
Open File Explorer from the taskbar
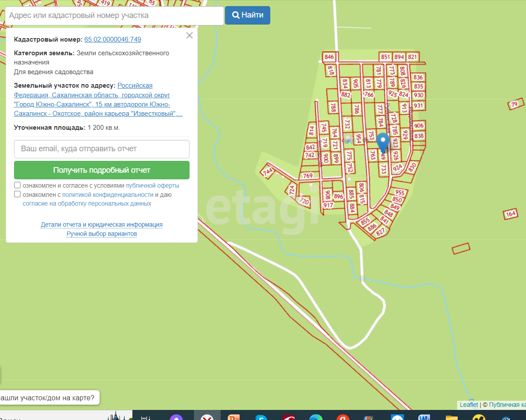[451, 417]
